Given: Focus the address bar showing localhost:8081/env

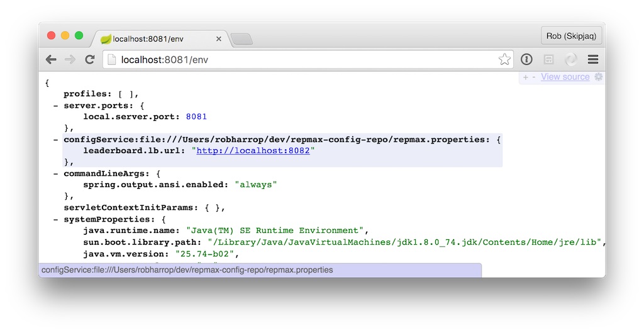Looking at the screenshot, I should (308, 60).
